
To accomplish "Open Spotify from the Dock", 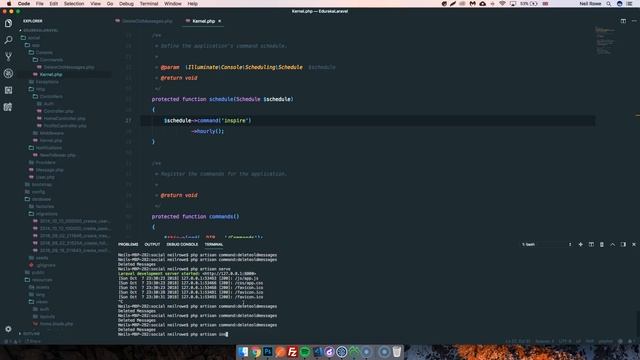I will [x=305, y=352].
